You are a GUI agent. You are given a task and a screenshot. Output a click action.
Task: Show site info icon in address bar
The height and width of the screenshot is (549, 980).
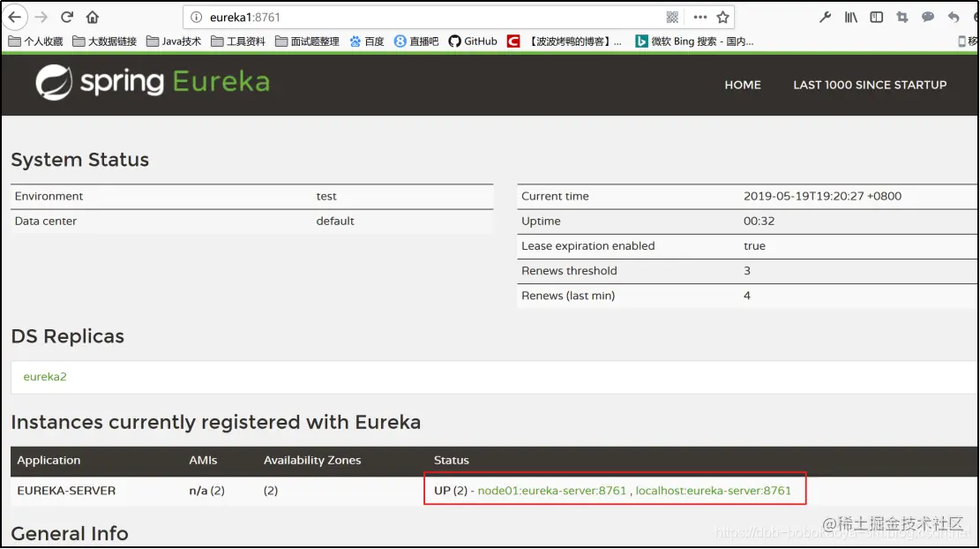(x=196, y=17)
